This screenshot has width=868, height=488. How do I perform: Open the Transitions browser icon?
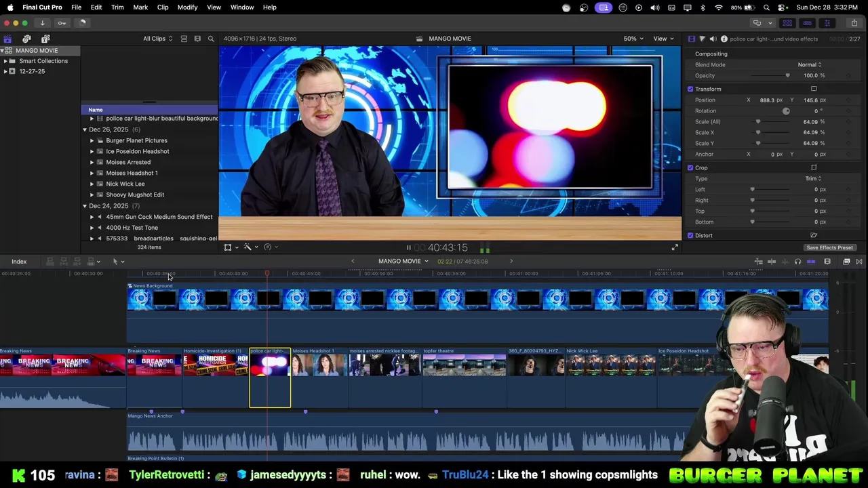[859, 262]
